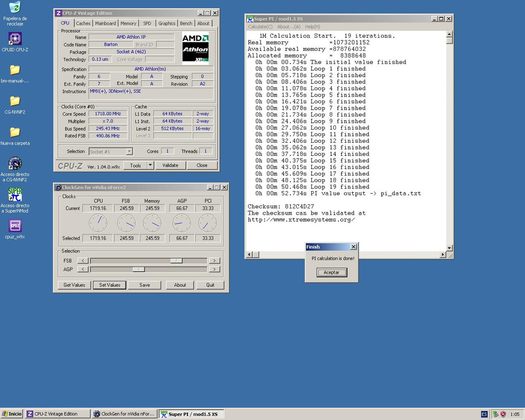This screenshot has height=420, width=525.
Task: Click the AGP slider thumb in ClockGen
Action: point(139,269)
